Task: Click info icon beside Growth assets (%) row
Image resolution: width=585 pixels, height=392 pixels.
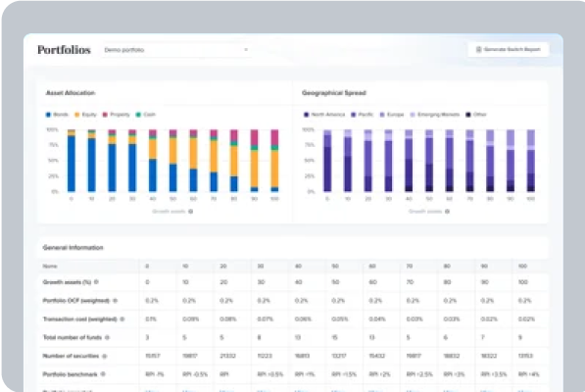Action: 96,282
